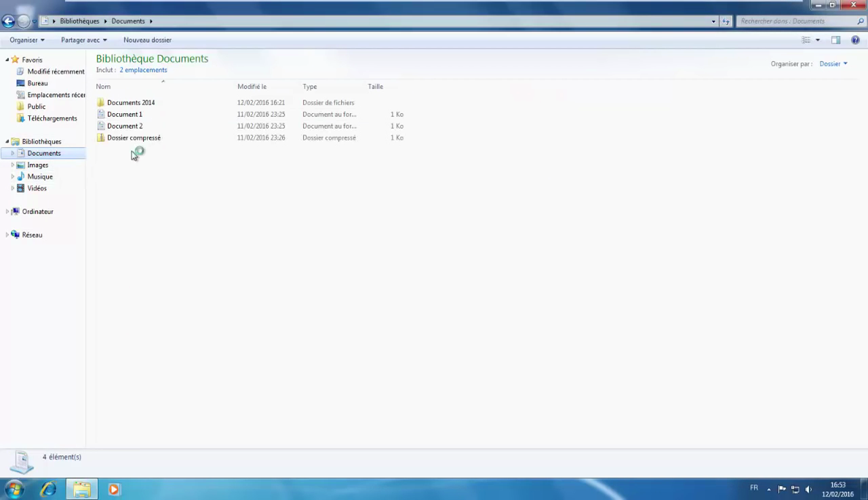Click the volume speaker tray icon
The image size is (868, 500).
[808, 489]
